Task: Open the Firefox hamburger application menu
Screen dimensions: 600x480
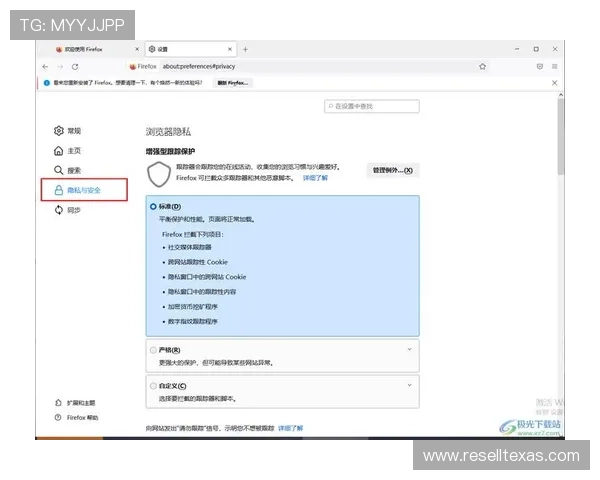Action: tap(554, 66)
